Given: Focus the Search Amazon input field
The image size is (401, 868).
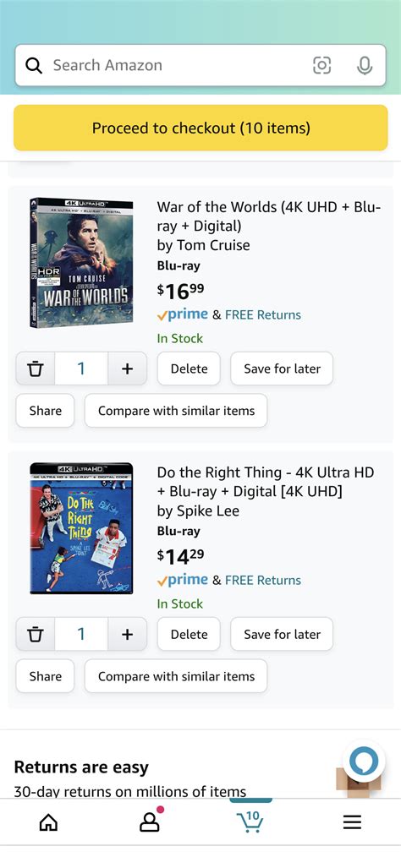Looking at the screenshot, I should 178,65.
